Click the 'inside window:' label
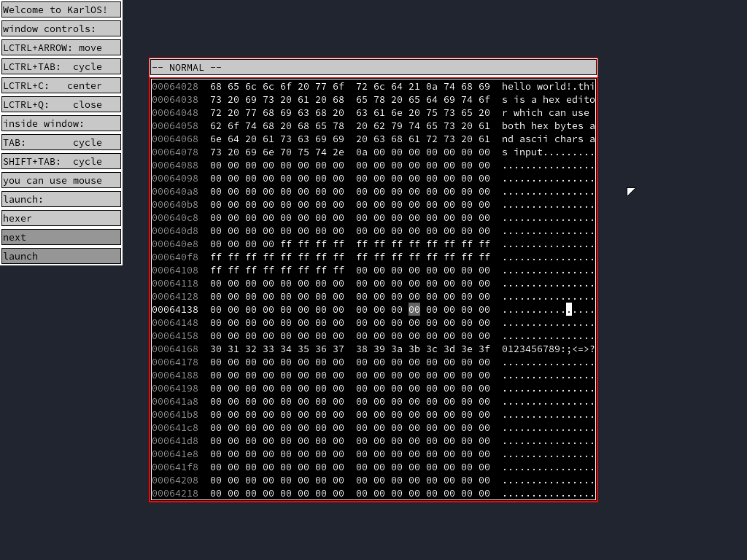This screenshot has width=747, height=560. point(61,123)
